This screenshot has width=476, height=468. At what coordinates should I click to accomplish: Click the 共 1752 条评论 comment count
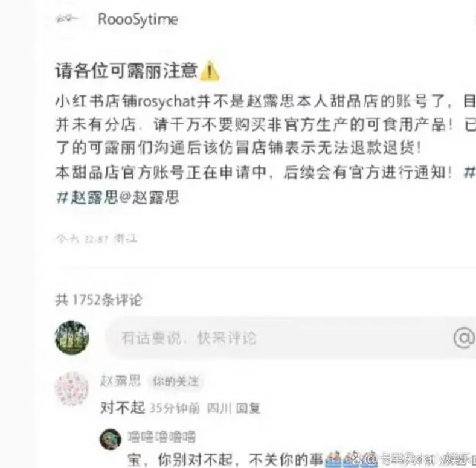click(x=98, y=300)
